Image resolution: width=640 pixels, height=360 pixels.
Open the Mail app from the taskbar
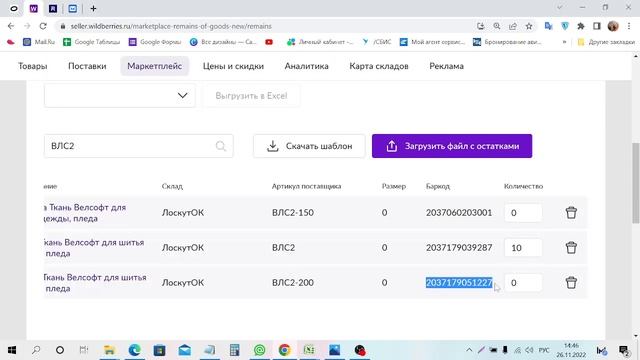point(184,350)
